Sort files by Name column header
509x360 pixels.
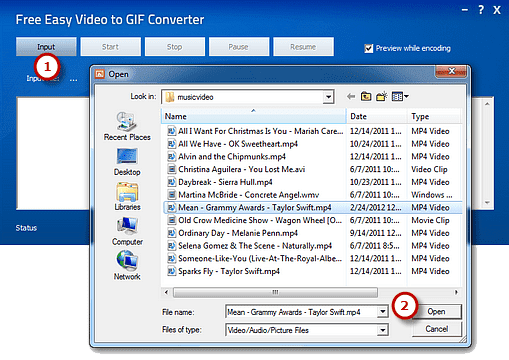(254, 116)
